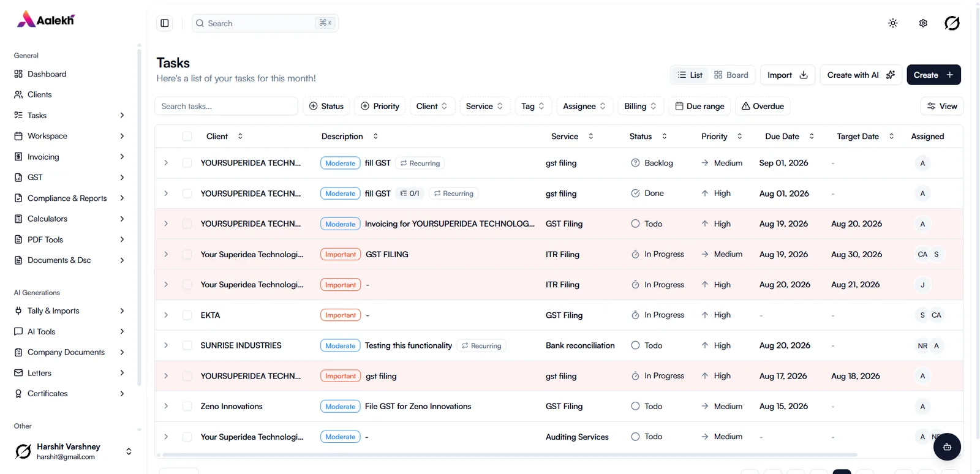The width and height of the screenshot is (980, 474).
Task: Expand the Zeno Innovations task row
Action: pyautogui.click(x=166, y=406)
